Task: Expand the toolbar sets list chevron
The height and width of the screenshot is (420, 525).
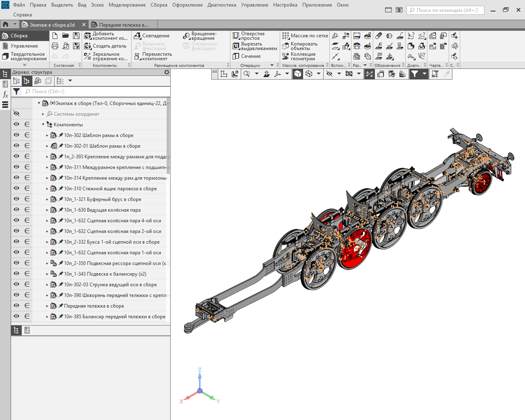Action: click(x=25, y=65)
